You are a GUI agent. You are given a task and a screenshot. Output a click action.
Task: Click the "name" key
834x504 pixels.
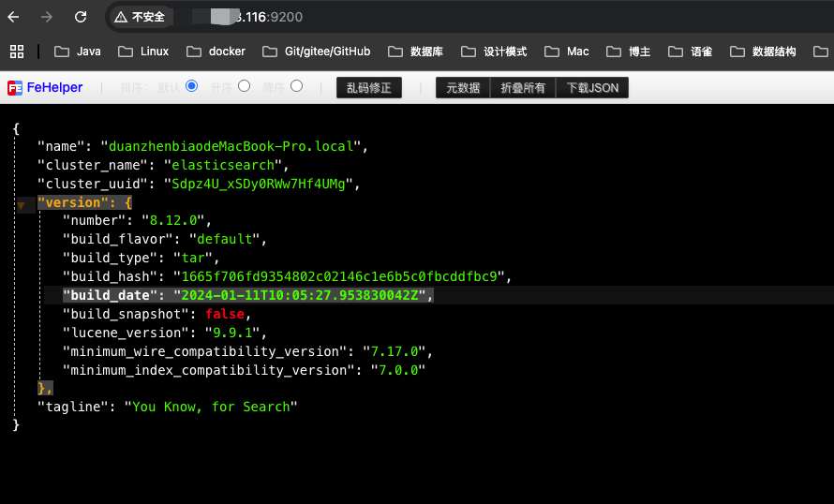coord(61,146)
